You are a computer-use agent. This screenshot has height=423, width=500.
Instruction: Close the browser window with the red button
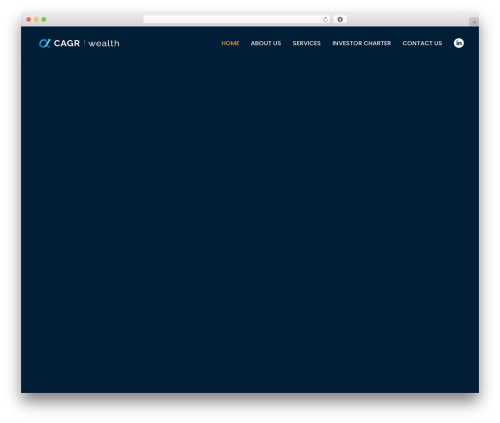(x=29, y=20)
